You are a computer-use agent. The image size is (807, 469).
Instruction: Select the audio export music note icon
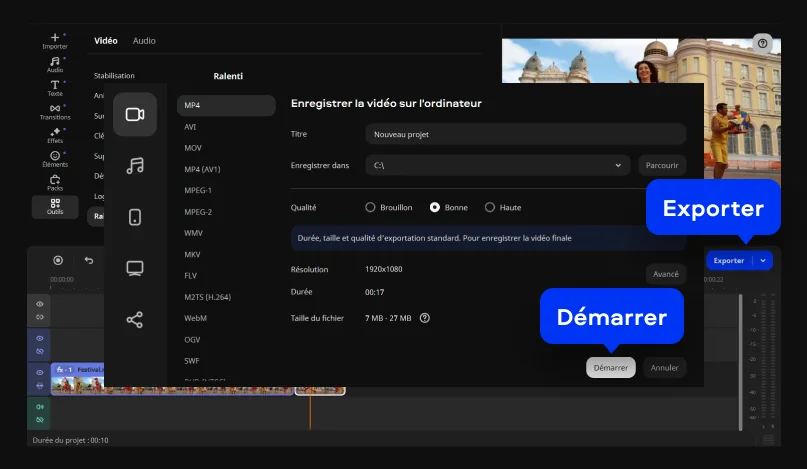(135, 166)
